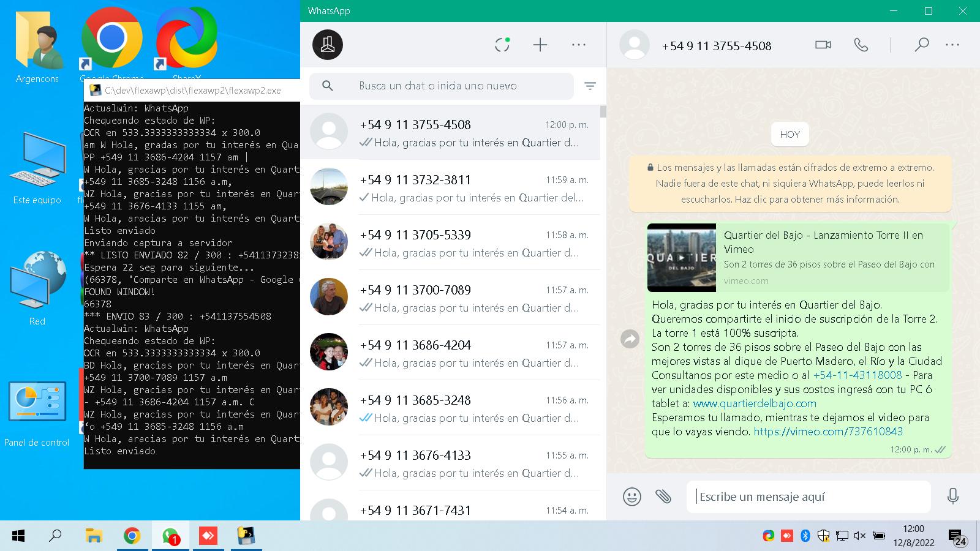Click the avatar photo of +54 9 11 3700-7089

[x=329, y=296]
